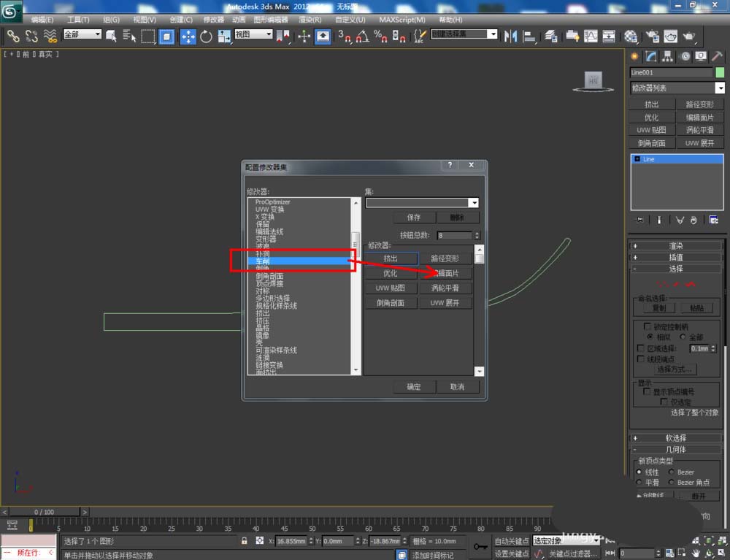Click the Configure Modifier Sets icon
The image size is (730, 560).
pyautogui.click(x=713, y=219)
